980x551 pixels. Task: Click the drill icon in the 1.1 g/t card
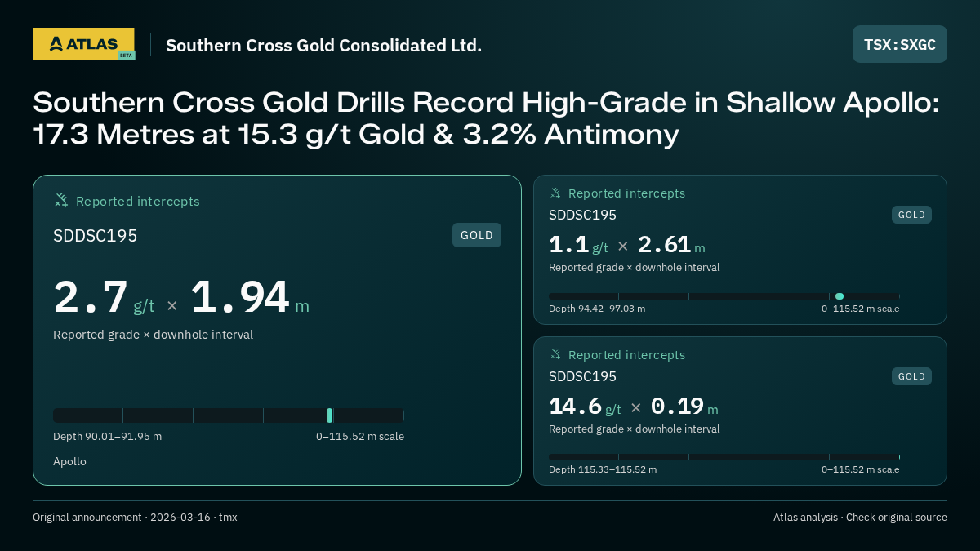coord(555,193)
